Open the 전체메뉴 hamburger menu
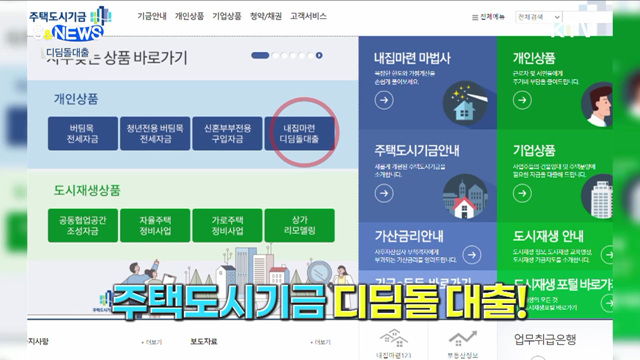 (x=488, y=17)
